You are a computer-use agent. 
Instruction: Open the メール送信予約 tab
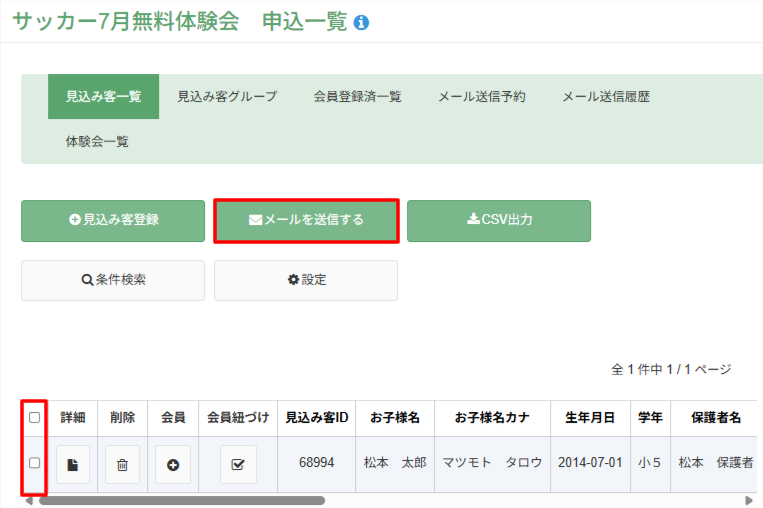tap(482, 96)
